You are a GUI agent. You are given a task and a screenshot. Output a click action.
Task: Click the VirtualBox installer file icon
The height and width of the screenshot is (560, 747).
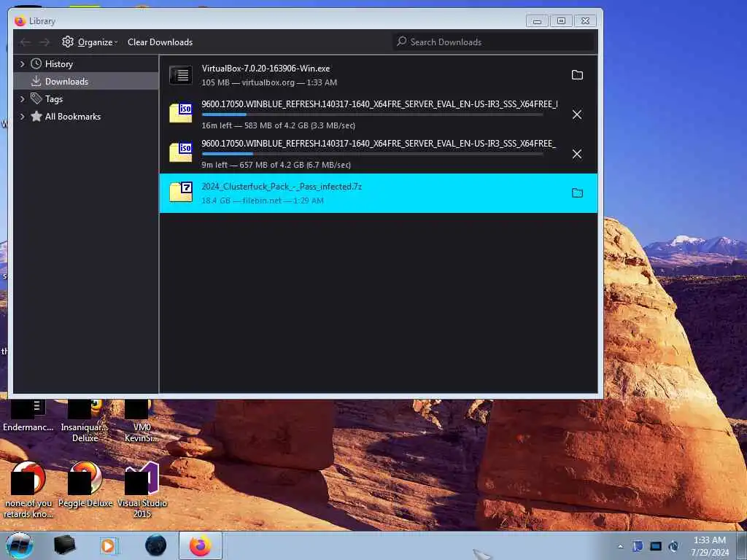click(181, 75)
